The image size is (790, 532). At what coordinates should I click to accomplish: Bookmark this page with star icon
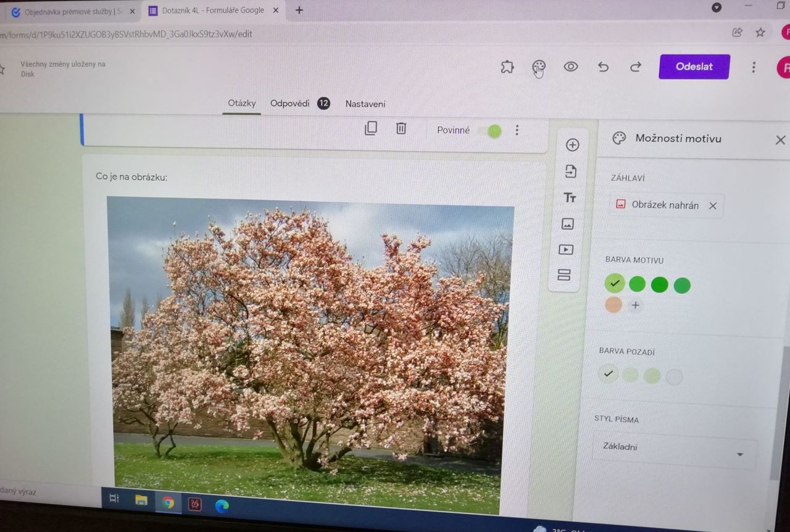pyautogui.click(x=760, y=33)
